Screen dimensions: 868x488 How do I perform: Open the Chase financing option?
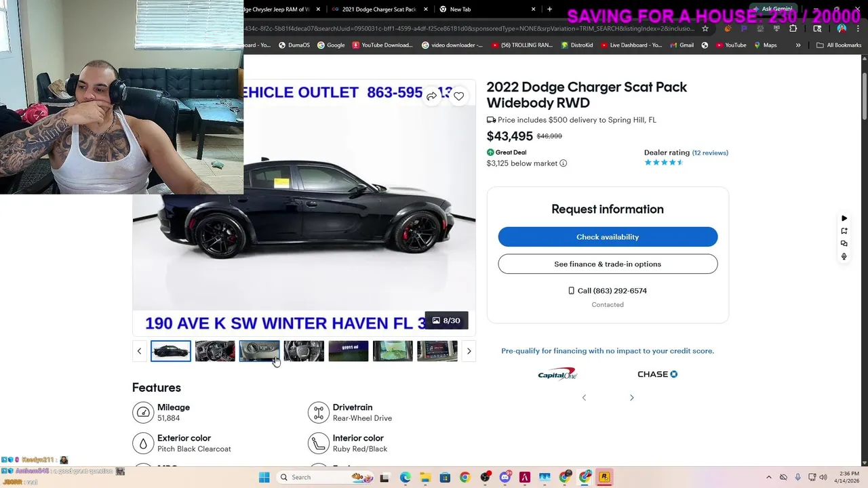point(657,374)
